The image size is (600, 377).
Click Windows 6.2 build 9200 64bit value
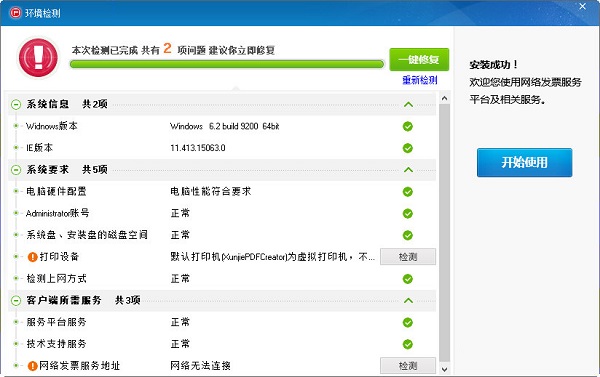point(225,126)
